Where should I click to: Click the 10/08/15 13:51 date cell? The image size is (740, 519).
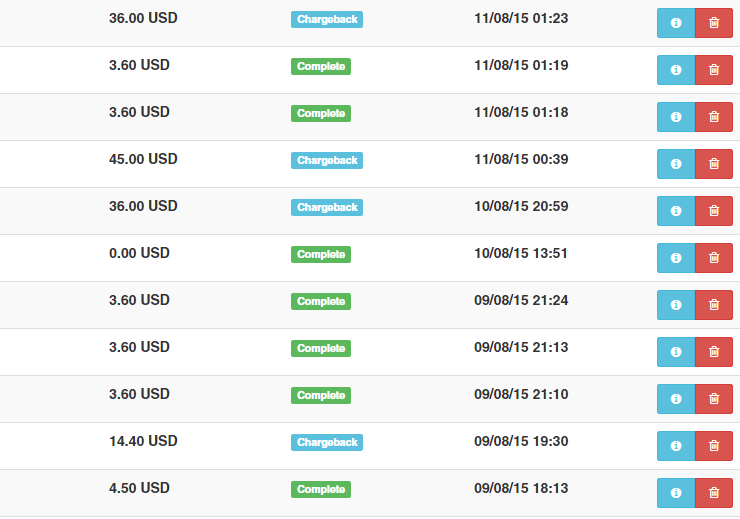coord(521,253)
